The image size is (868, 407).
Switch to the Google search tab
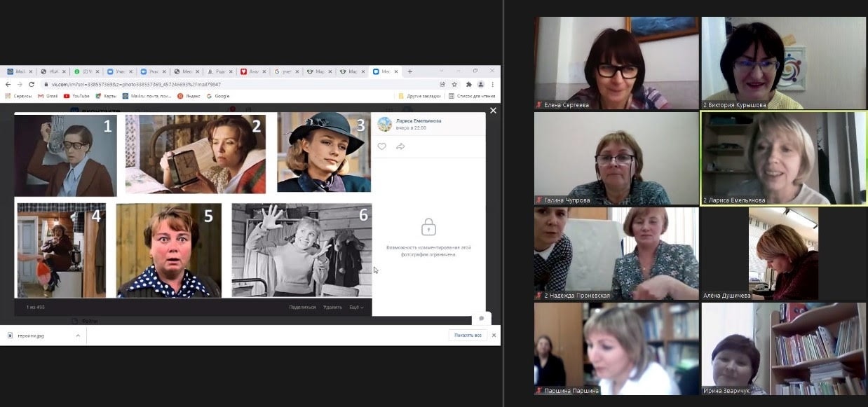click(x=287, y=71)
